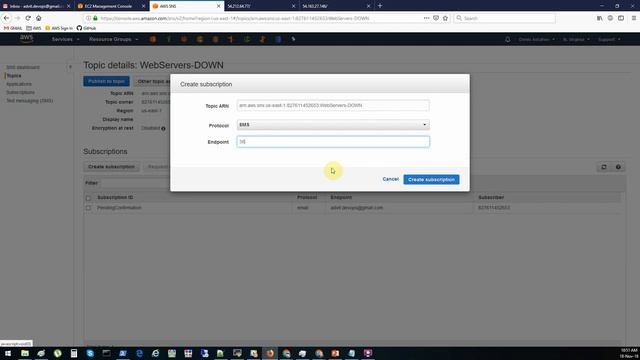Open Text messaging (SMS) in side navigation
Screen dimensions: 640x360
click(29, 101)
